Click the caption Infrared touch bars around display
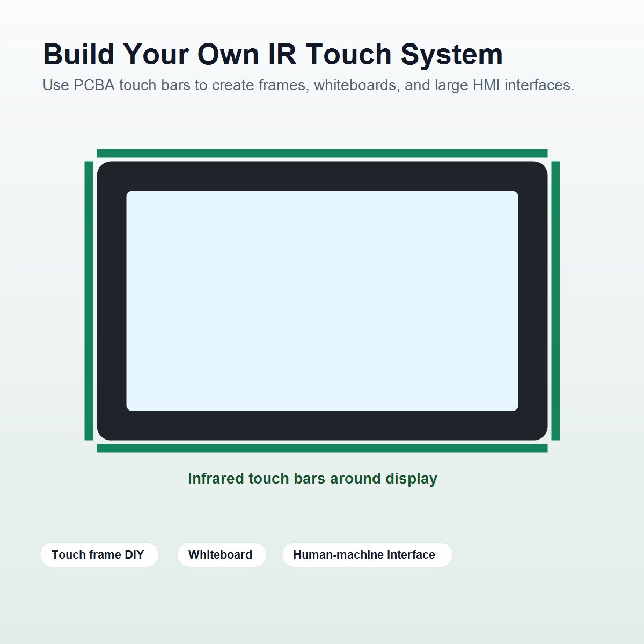The image size is (644, 644). tap(312, 479)
